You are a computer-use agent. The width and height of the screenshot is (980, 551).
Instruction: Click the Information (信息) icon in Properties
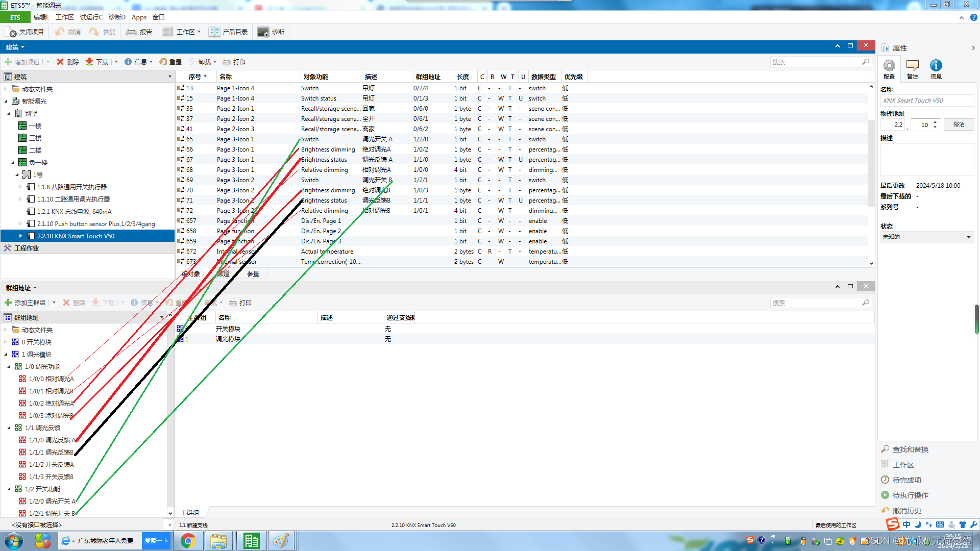point(936,65)
